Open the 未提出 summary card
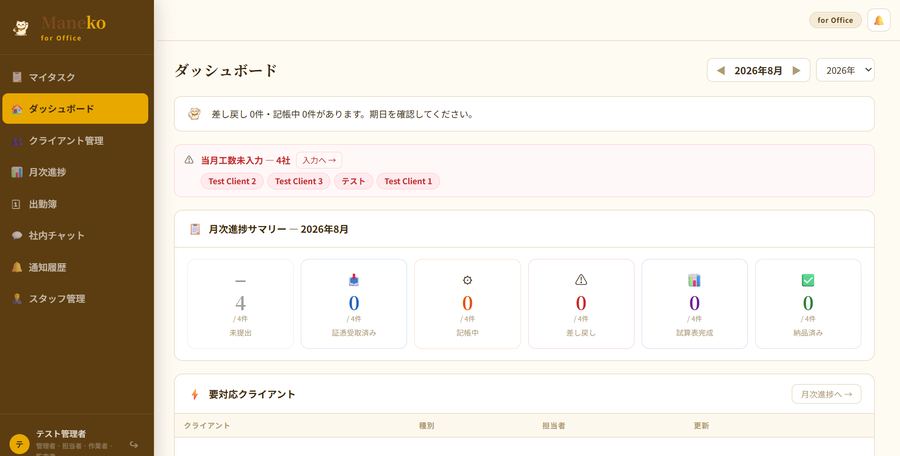Image resolution: width=900 pixels, height=456 pixels. (x=240, y=304)
